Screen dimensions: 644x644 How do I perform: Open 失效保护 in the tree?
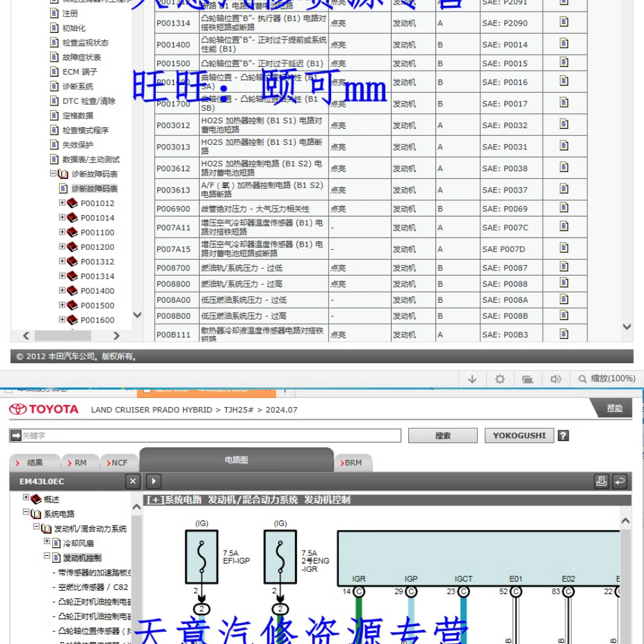click(x=78, y=144)
